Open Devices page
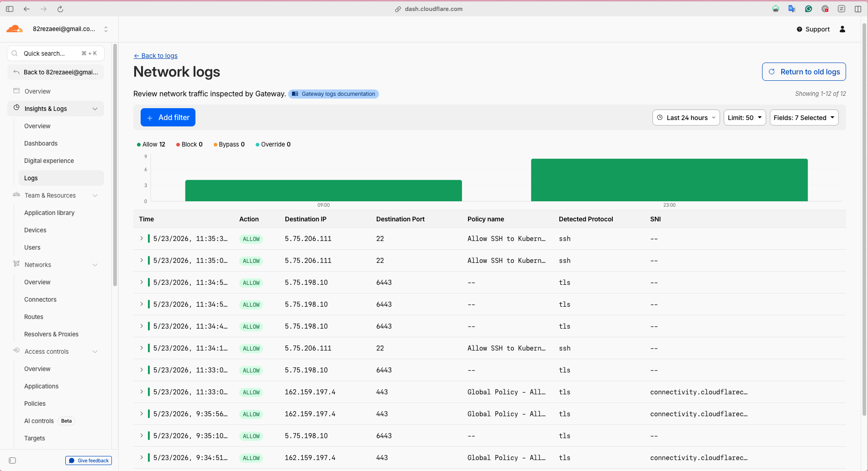868x471 pixels. click(35, 230)
